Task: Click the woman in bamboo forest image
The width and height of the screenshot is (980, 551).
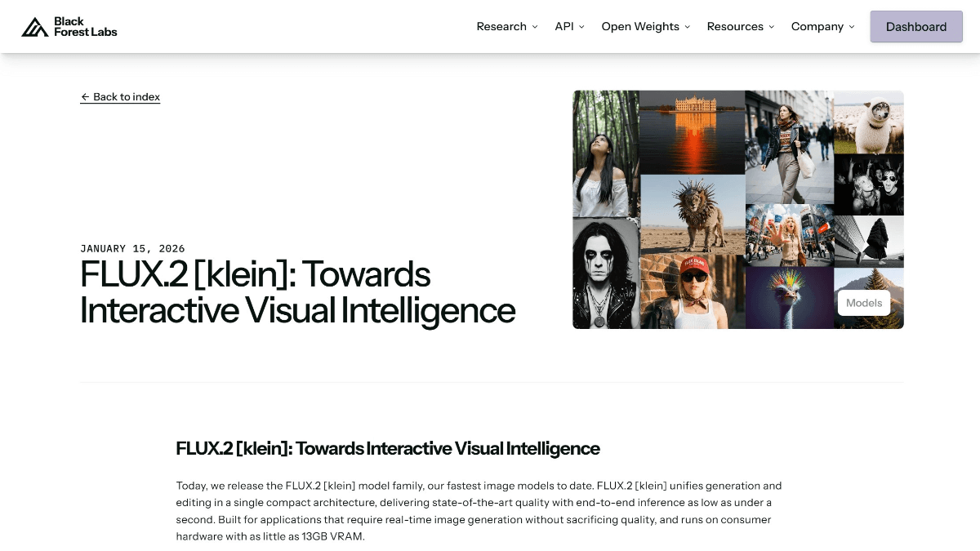Action: pos(605,153)
